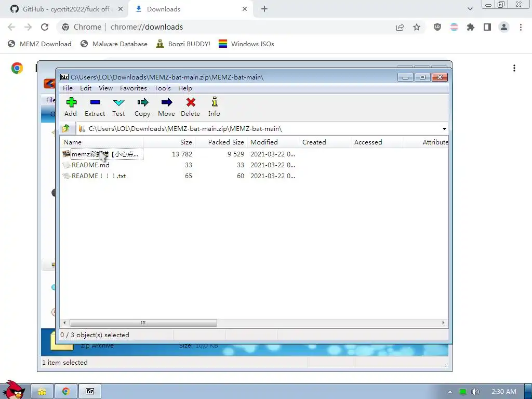Sort by Modified column header
Viewport: 532px width, 399px height.
(x=273, y=142)
